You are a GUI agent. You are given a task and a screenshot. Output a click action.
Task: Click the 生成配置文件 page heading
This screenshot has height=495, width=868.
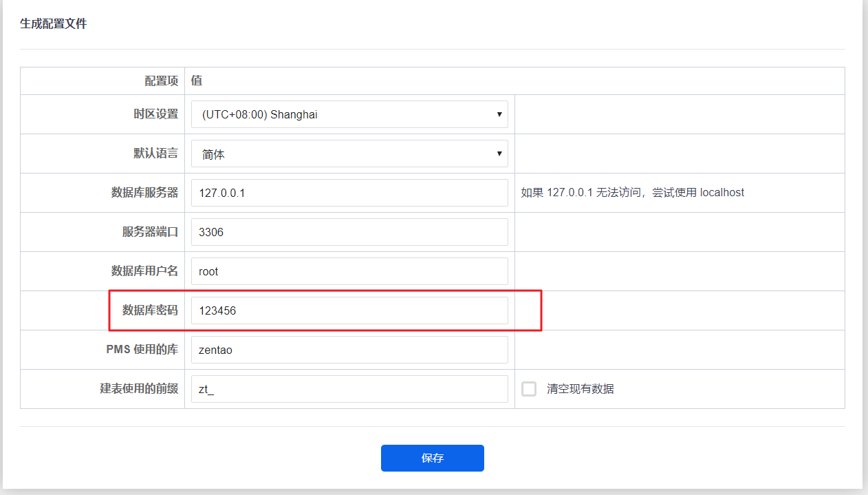tap(54, 24)
